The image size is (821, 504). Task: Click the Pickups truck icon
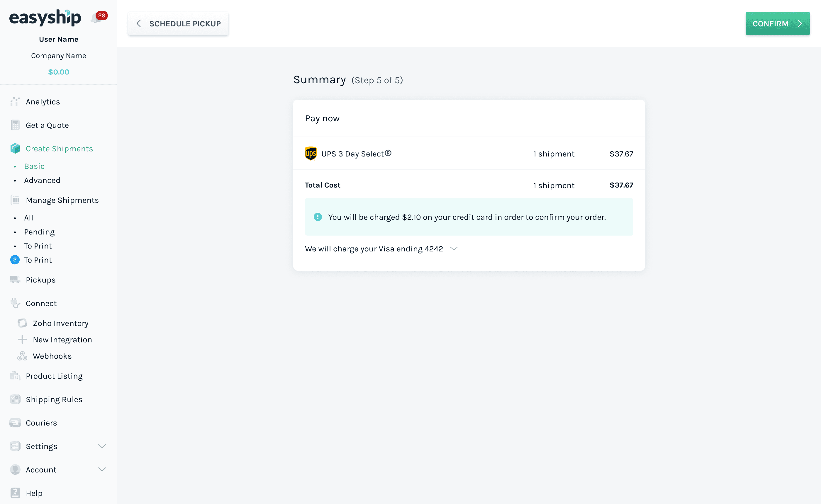(15, 280)
